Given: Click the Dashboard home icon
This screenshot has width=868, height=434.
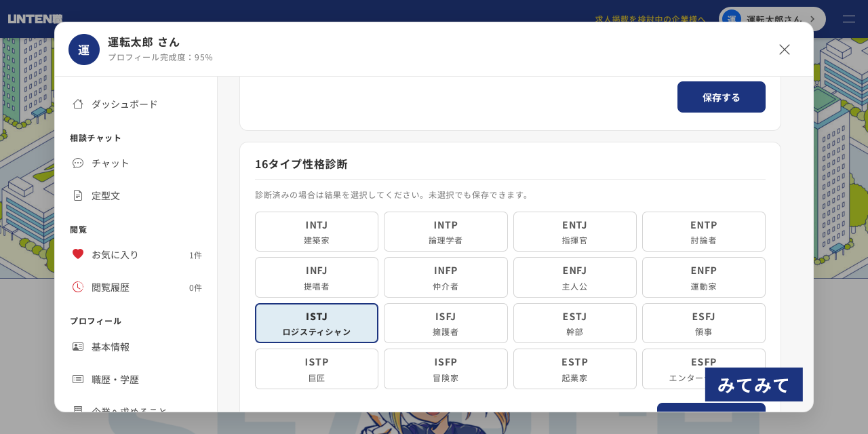Looking at the screenshot, I should pyautogui.click(x=78, y=104).
